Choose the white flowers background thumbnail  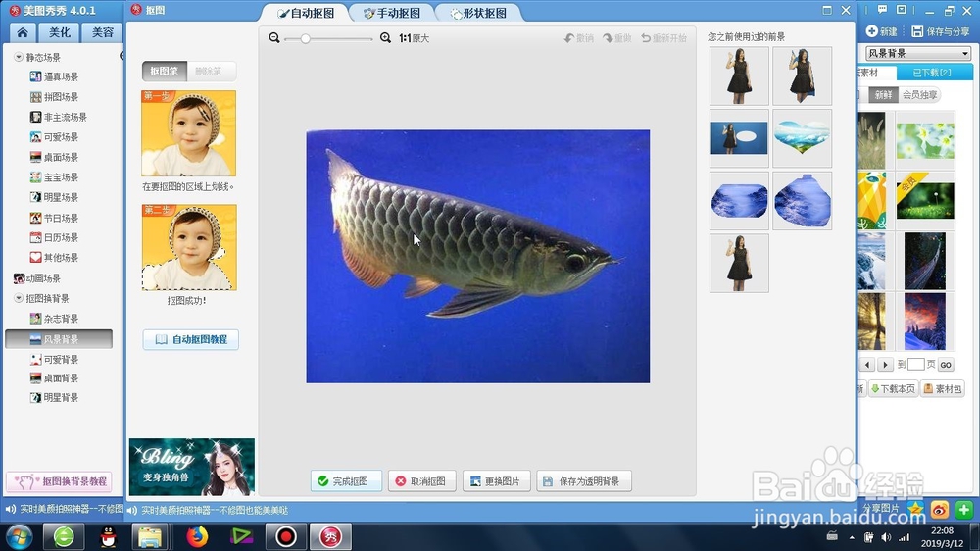click(x=925, y=141)
